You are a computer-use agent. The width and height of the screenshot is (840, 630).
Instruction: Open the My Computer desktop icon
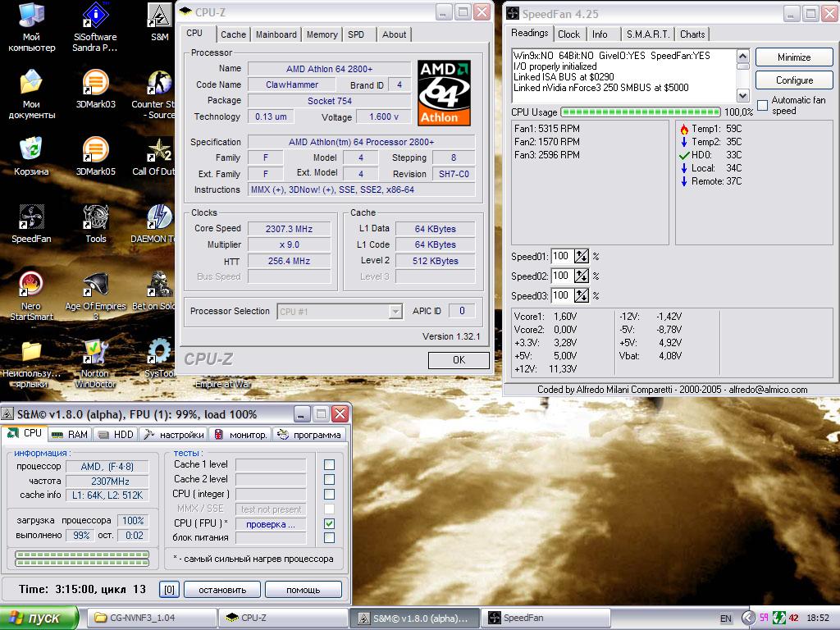click(x=32, y=27)
